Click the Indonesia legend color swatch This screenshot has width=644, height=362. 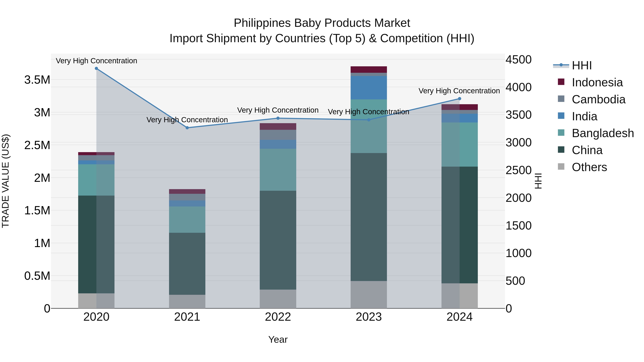[x=561, y=82]
